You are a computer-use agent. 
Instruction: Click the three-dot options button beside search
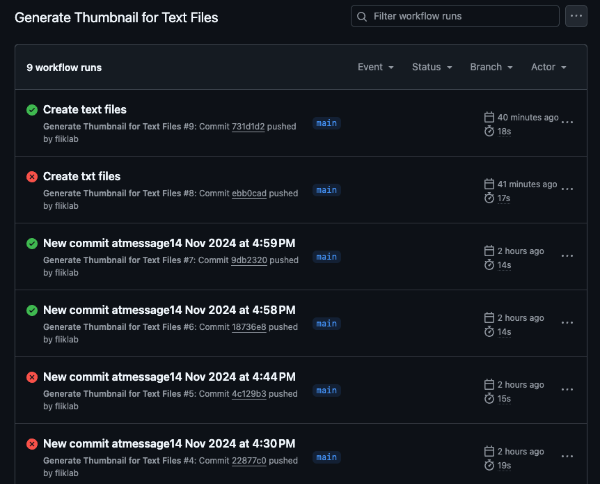576,16
